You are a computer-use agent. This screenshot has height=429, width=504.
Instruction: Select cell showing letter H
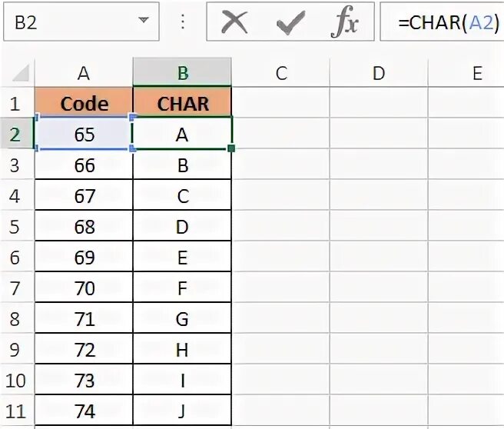(182, 348)
